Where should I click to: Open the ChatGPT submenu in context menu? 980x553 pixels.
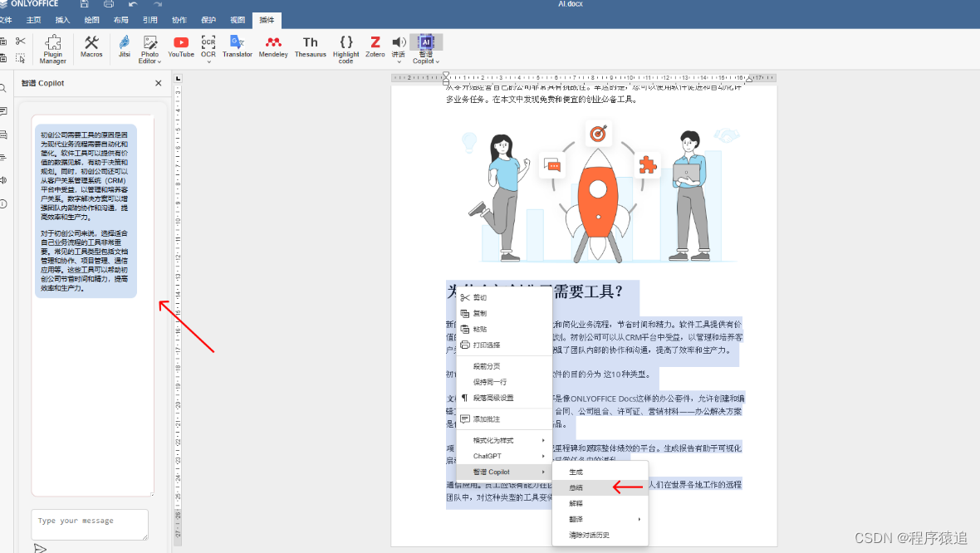point(504,456)
